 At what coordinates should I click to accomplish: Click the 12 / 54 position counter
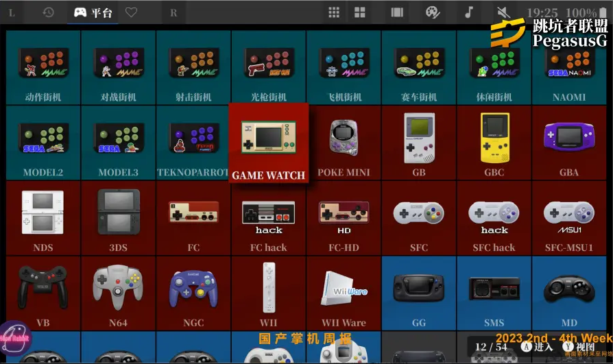click(x=491, y=347)
